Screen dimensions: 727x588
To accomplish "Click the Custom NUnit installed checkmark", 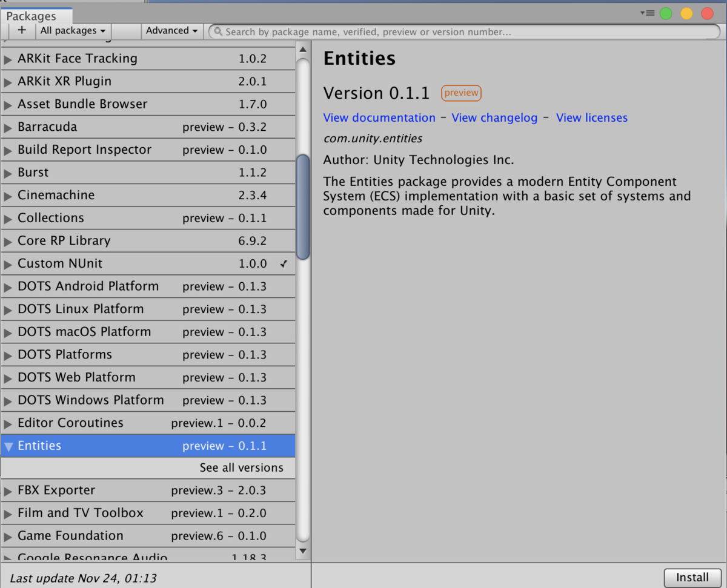I will [284, 264].
